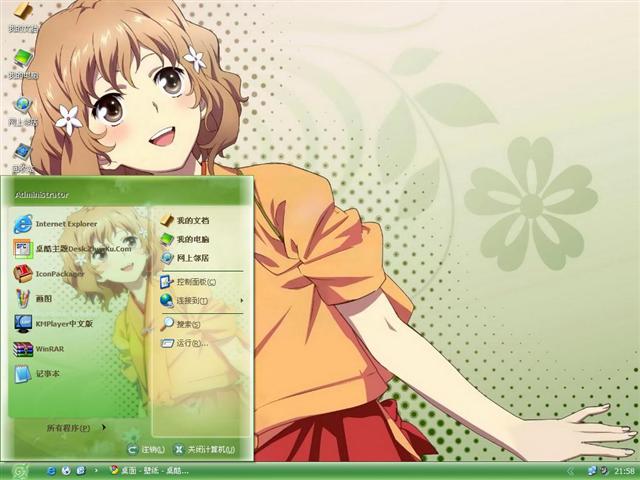The image size is (640, 480).
Task: Open Internet Explorer from the start menu
Action: [x=56, y=224]
